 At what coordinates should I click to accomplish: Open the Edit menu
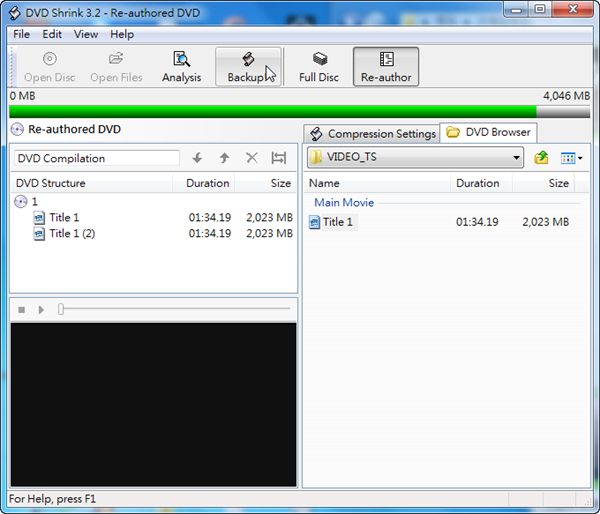point(52,34)
